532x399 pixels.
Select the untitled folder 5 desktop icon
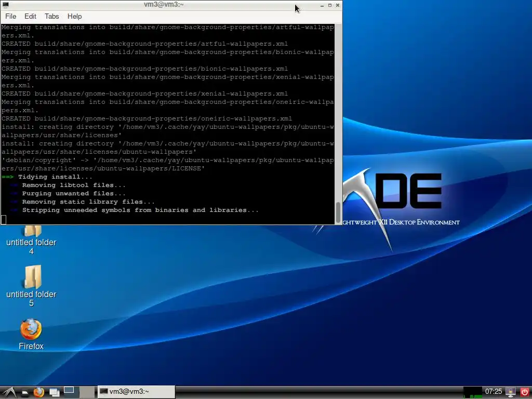click(31, 286)
